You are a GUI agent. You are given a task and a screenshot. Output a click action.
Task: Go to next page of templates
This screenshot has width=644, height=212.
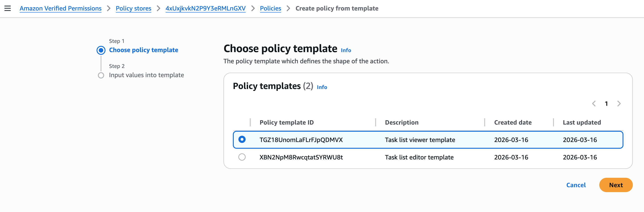pos(619,104)
